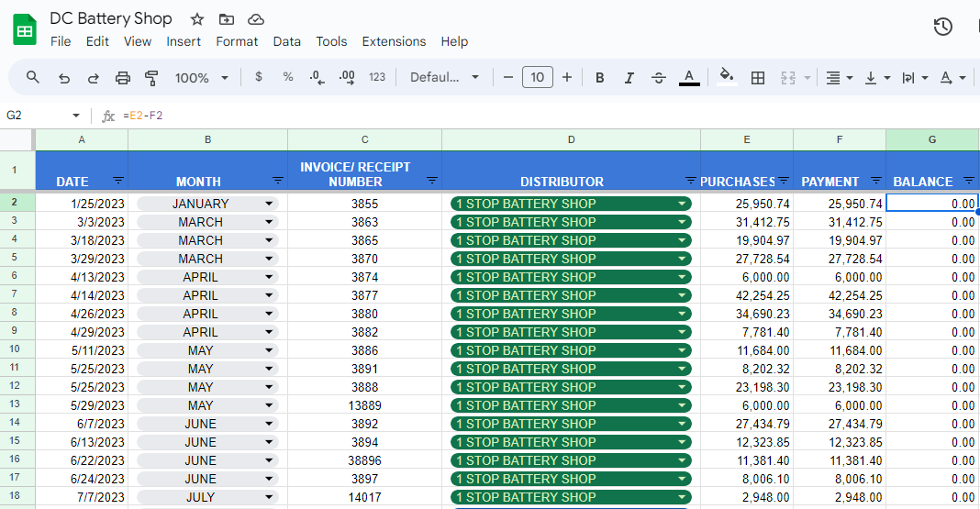Click the document title DC Battery Shop
The image size is (980, 509).
point(111,18)
